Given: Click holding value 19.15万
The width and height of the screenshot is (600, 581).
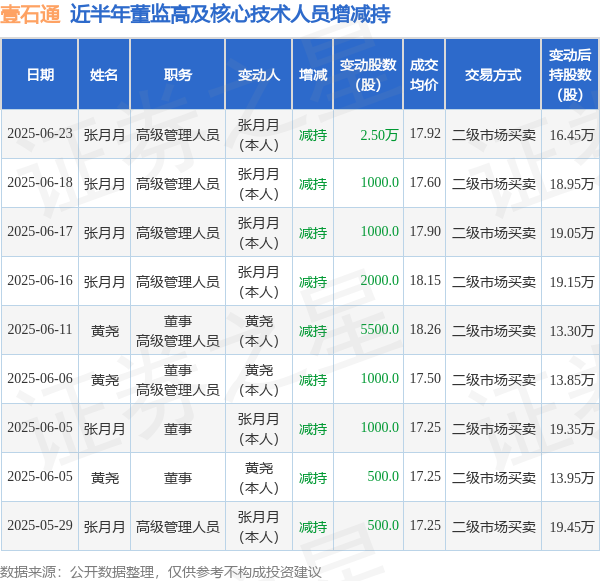Looking at the screenshot, I should click(x=572, y=282).
